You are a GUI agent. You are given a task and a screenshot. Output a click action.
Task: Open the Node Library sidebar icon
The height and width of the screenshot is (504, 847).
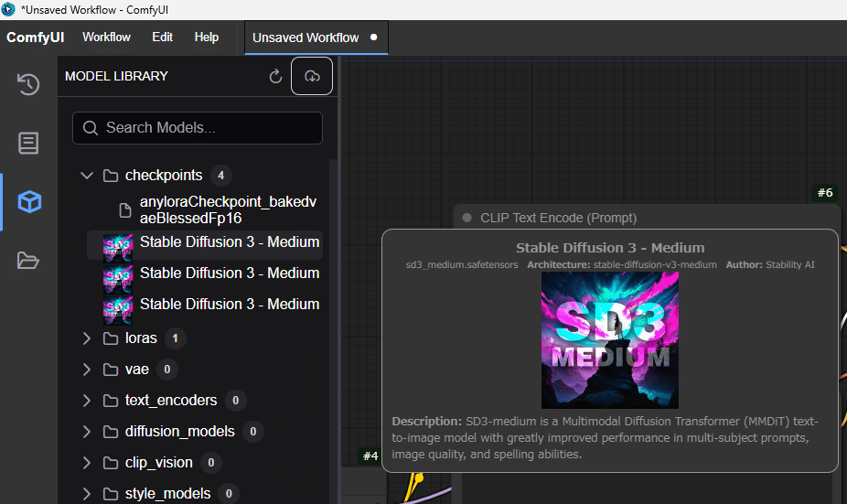[28, 144]
